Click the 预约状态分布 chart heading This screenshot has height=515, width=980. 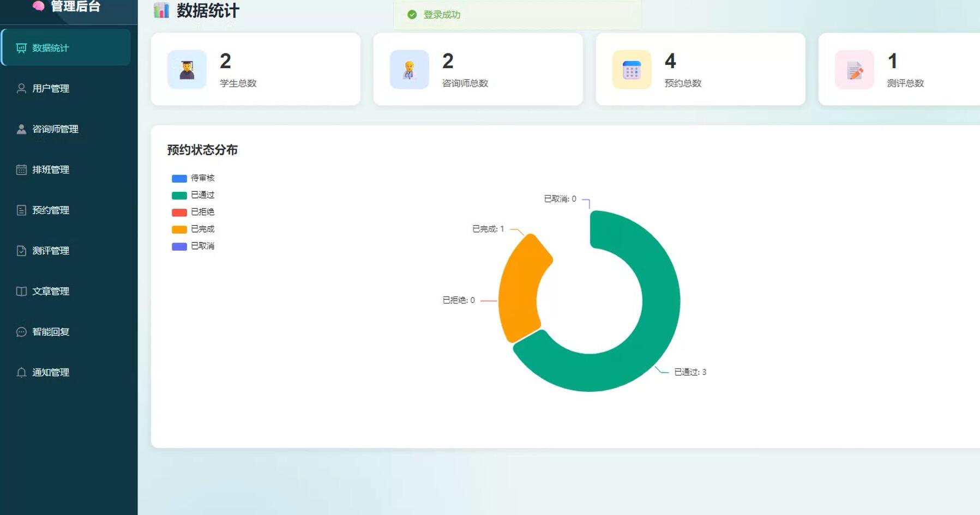[202, 150]
